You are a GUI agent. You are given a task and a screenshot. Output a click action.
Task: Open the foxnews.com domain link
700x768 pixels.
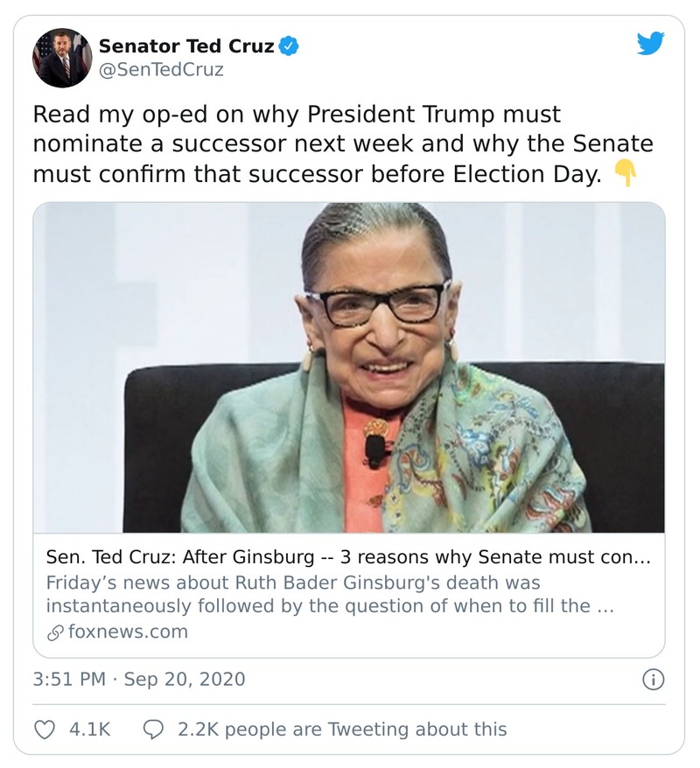point(128,632)
